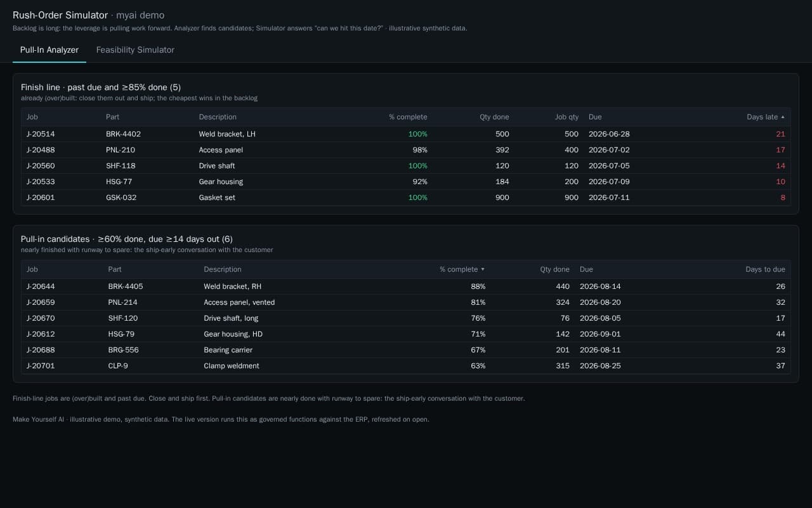Open job J-20612
This screenshot has width=812, height=508.
pos(41,334)
